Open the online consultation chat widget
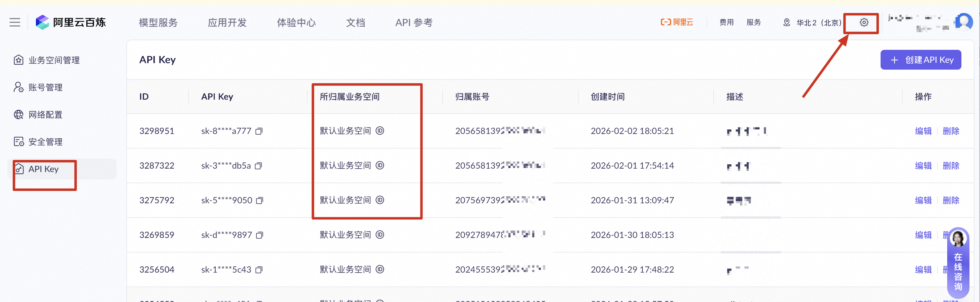The image size is (980, 302). (958, 262)
